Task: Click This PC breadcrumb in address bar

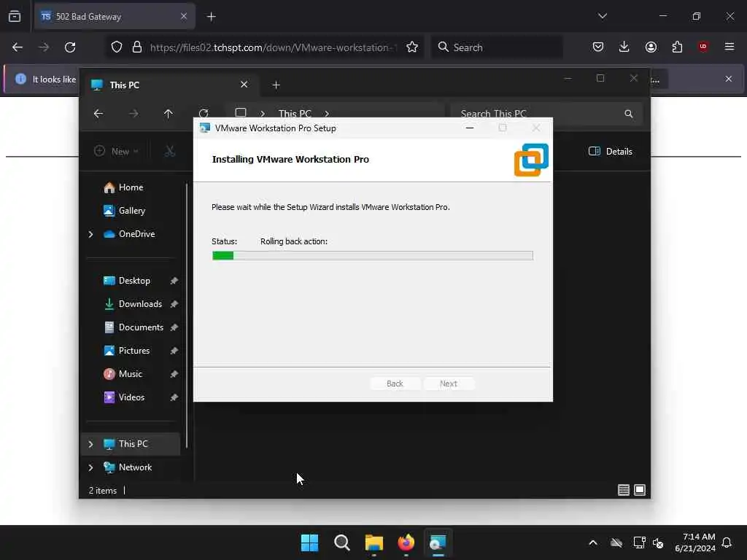Action: coord(295,113)
